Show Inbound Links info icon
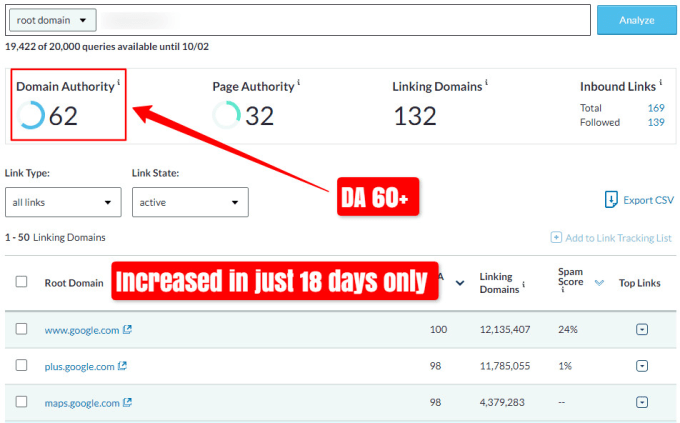680x423 pixels. [x=660, y=82]
